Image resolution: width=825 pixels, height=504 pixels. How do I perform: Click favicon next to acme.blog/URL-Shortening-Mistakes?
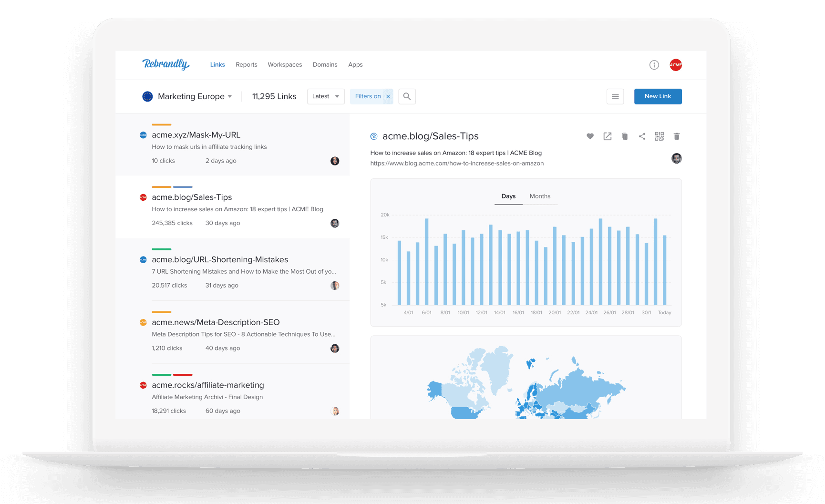143,260
